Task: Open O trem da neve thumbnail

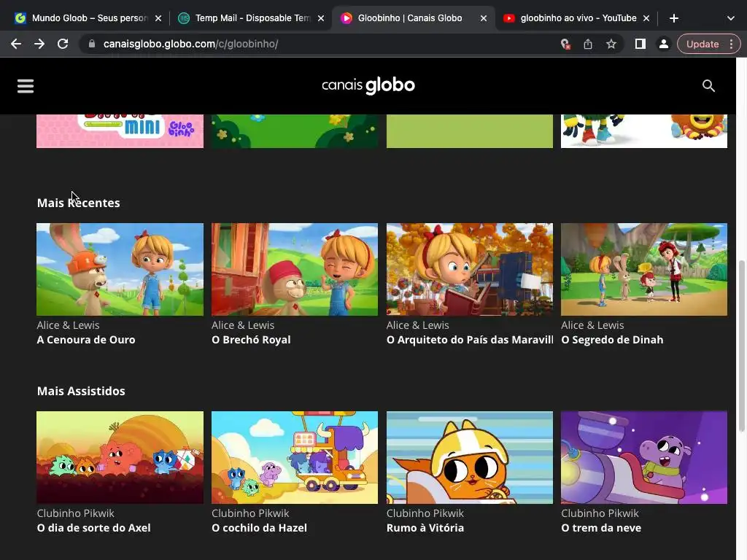Action: click(x=644, y=457)
